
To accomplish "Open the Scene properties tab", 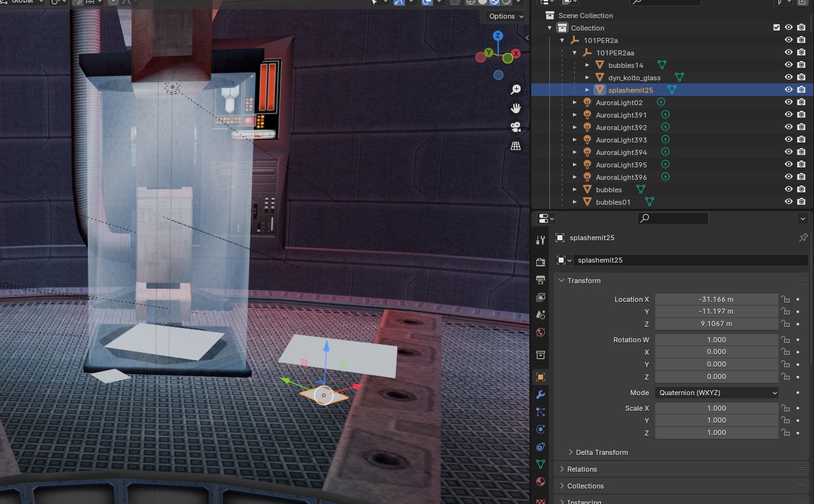I will tap(540, 314).
